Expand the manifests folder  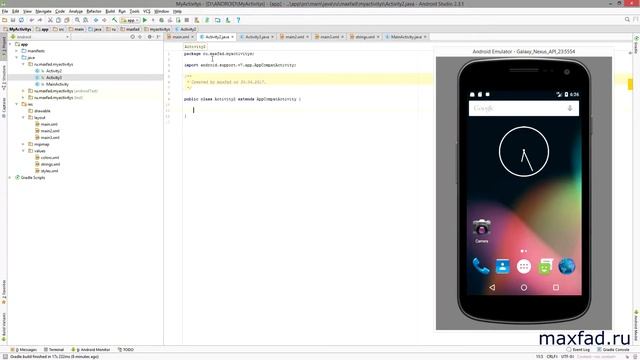pos(17,51)
